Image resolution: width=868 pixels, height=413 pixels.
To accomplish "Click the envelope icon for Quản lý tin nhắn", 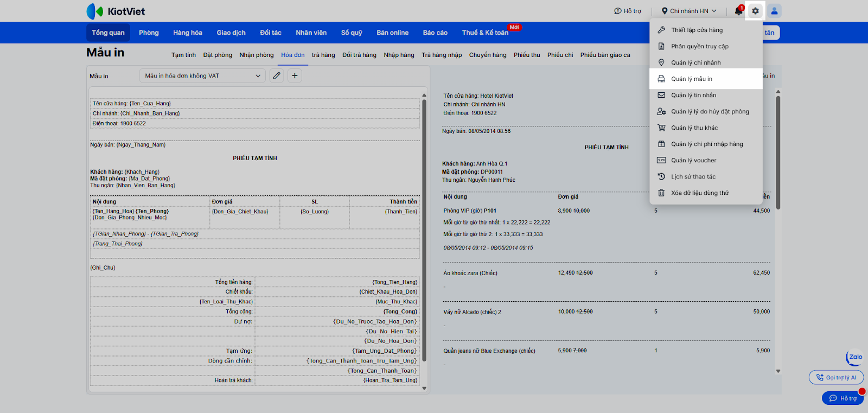I will coord(661,95).
